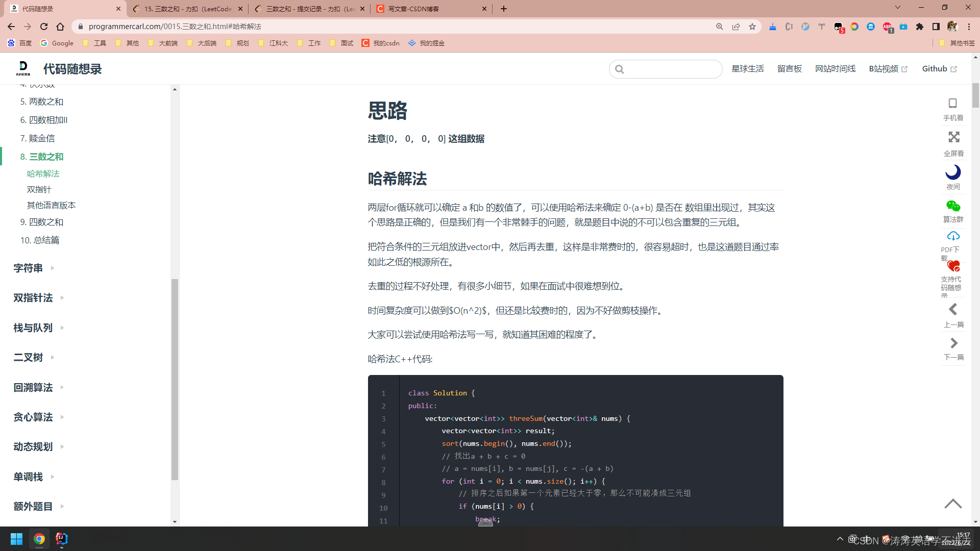980x551 pixels.
Task: Open the 算法群 WeChat group icon
Action: pyautogui.click(x=953, y=207)
